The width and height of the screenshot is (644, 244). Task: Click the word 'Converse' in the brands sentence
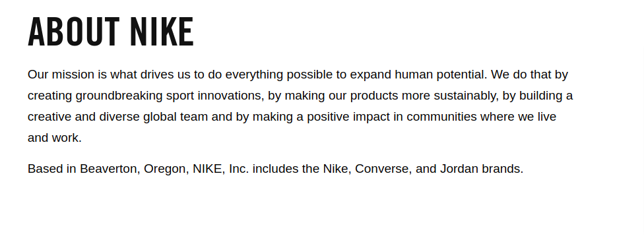[x=383, y=169]
